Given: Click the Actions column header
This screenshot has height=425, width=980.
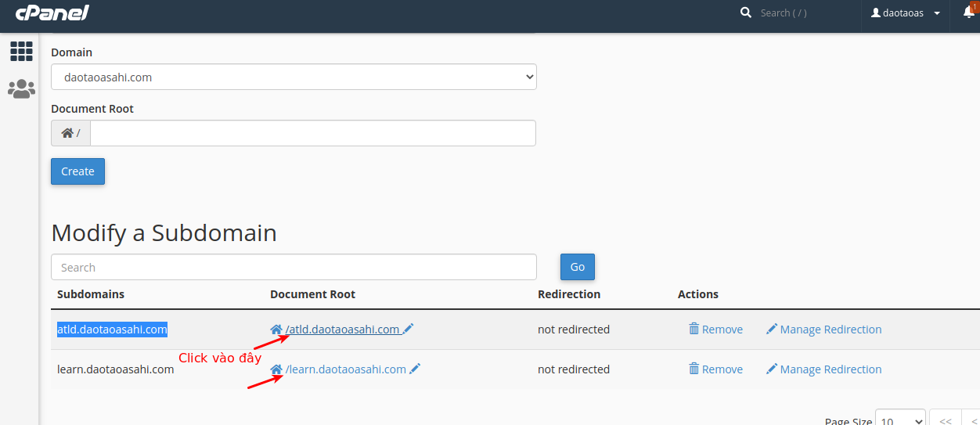Looking at the screenshot, I should [x=698, y=294].
